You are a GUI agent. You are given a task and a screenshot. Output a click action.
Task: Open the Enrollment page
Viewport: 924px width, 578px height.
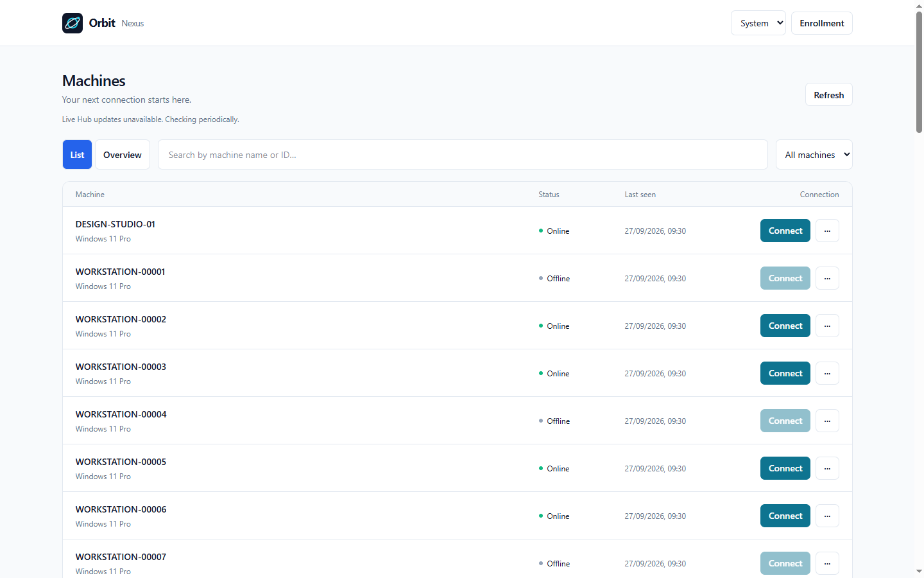pyautogui.click(x=822, y=23)
